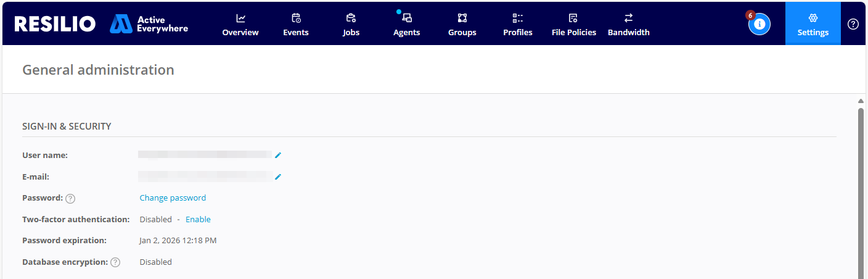Click the help question mark in header
The width and height of the screenshot is (868, 279).
coord(853,24)
